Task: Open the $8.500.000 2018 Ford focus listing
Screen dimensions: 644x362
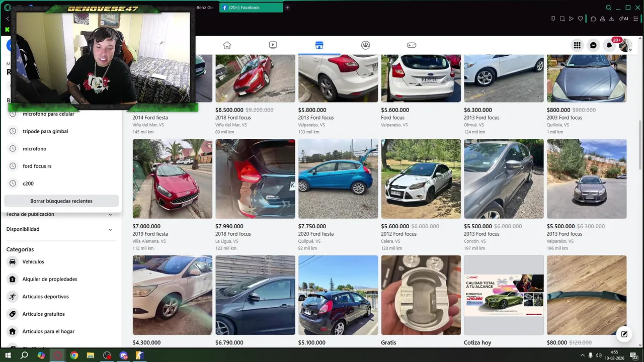Action: click(256, 95)
